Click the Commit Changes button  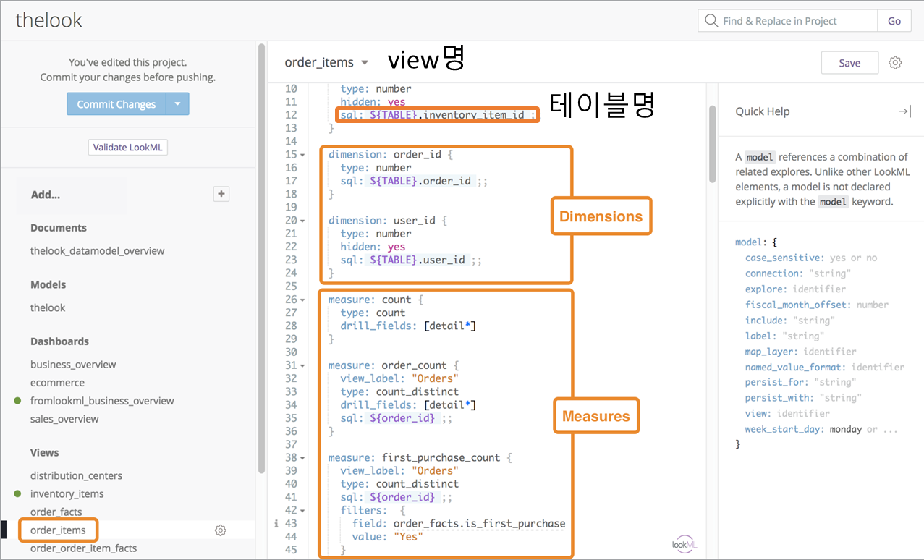point(116,104)
